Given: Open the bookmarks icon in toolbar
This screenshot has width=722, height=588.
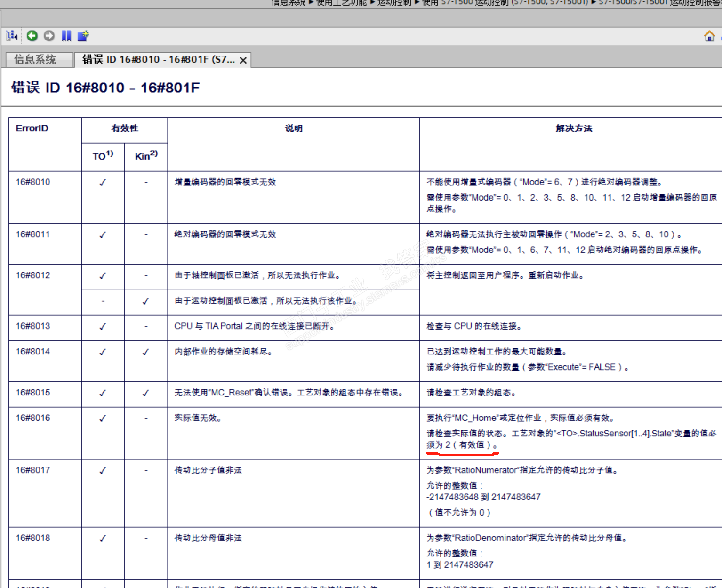Looking at the screenshot, I should pos(66,36).
